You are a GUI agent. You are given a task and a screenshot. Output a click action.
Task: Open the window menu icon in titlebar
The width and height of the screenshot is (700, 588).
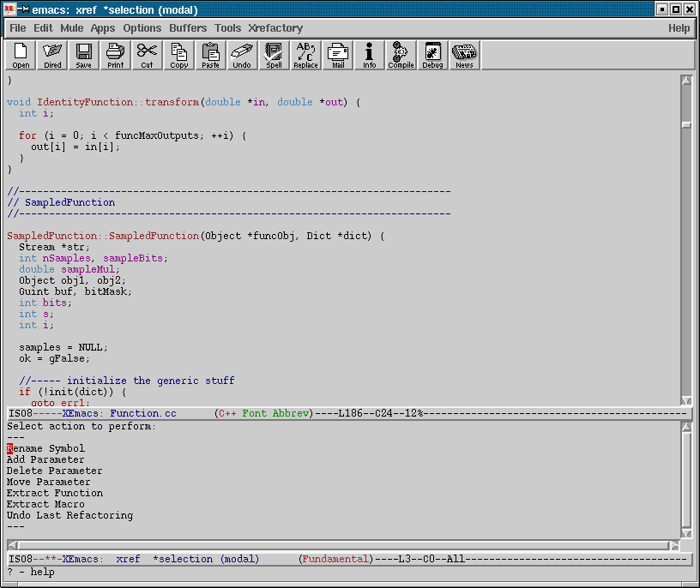click(x=9, y=9)
